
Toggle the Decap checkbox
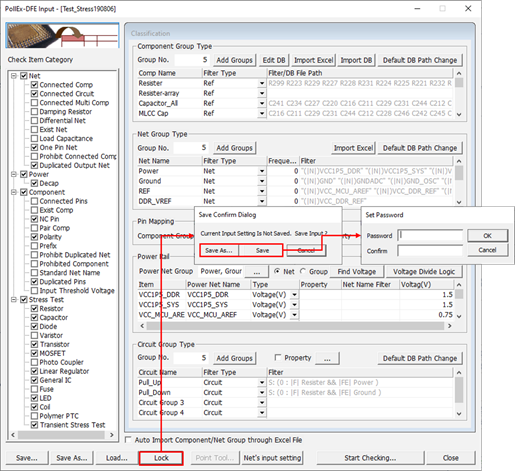click(x=34, y=183)
